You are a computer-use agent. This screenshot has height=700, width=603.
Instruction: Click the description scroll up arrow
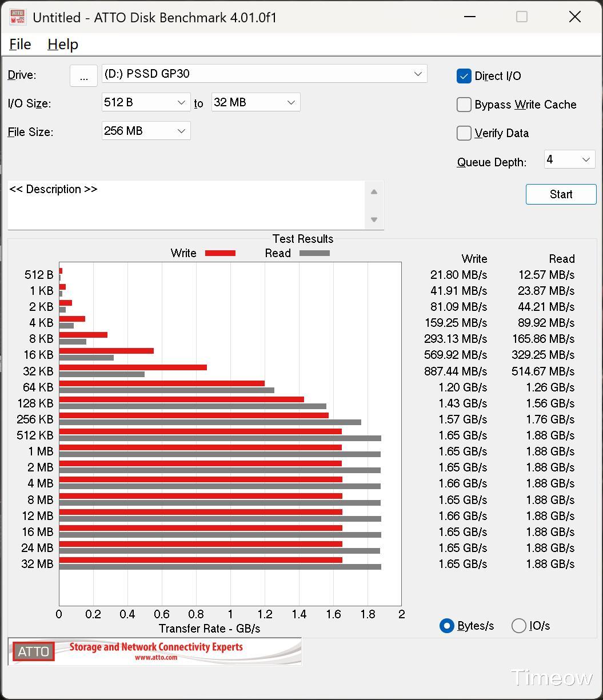374,192
